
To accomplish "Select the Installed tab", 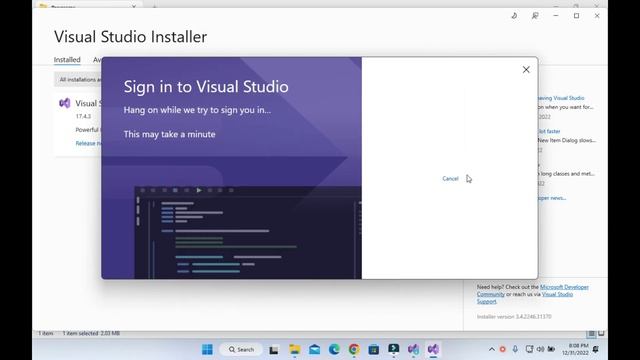I will click(67, 60).
